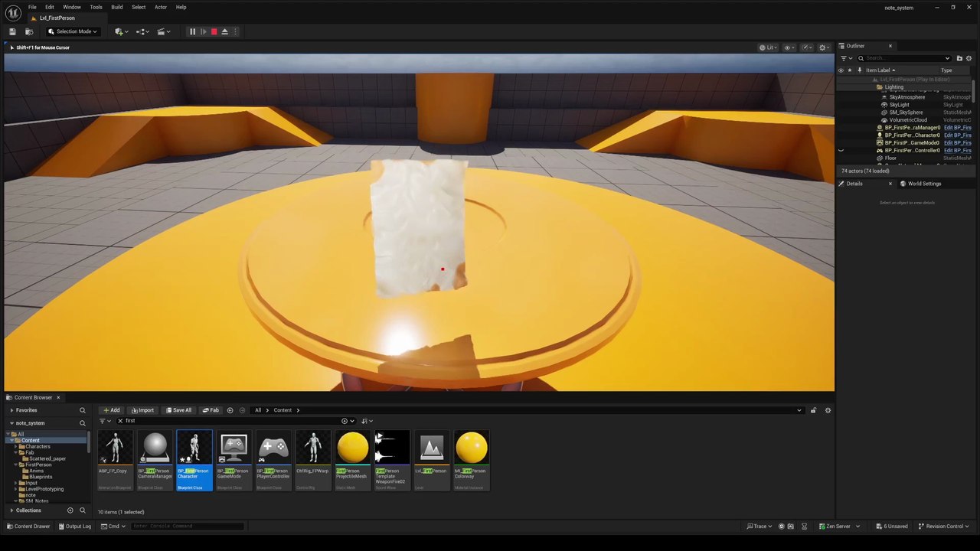Open the Add content to project dropdown
Screen dimensions: 980x551
point(121,31)
